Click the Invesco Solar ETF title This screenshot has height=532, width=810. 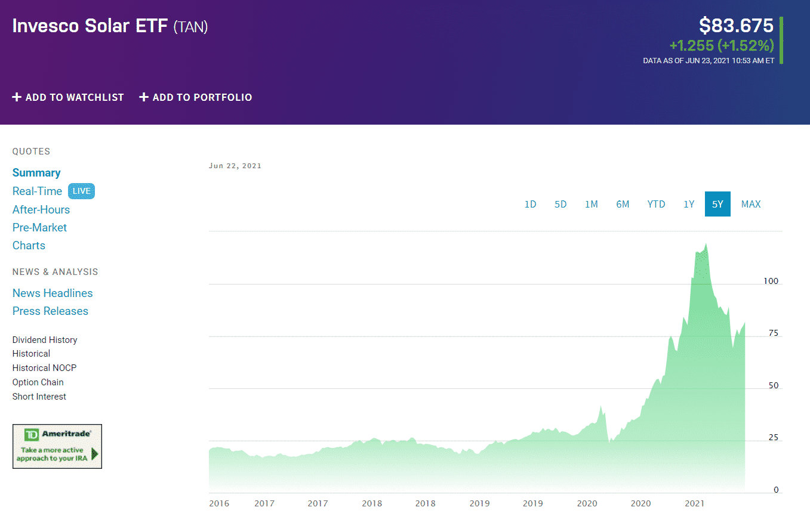[90, 26]
